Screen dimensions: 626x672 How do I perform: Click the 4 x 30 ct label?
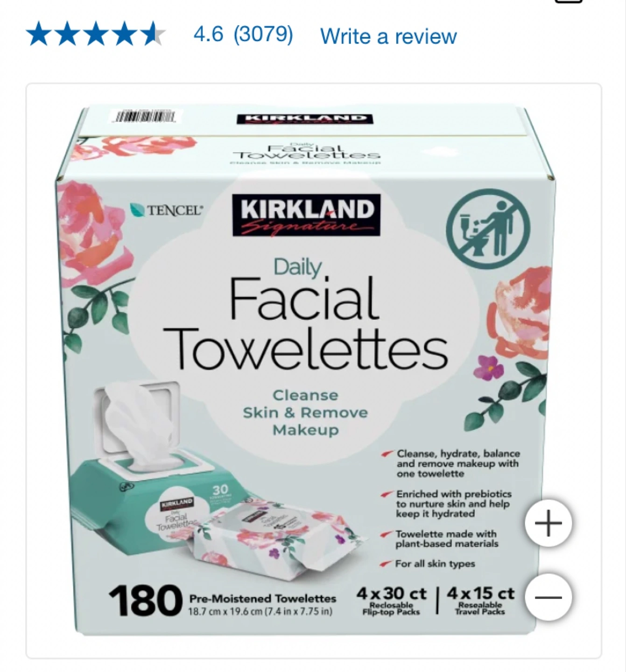tap(391, 601)
